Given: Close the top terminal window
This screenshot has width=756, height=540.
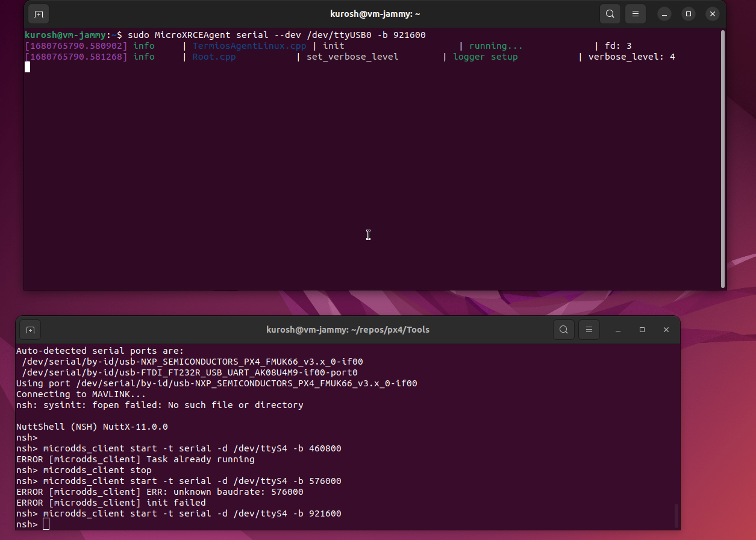Looking at the screenshot, I should (713, 14).
